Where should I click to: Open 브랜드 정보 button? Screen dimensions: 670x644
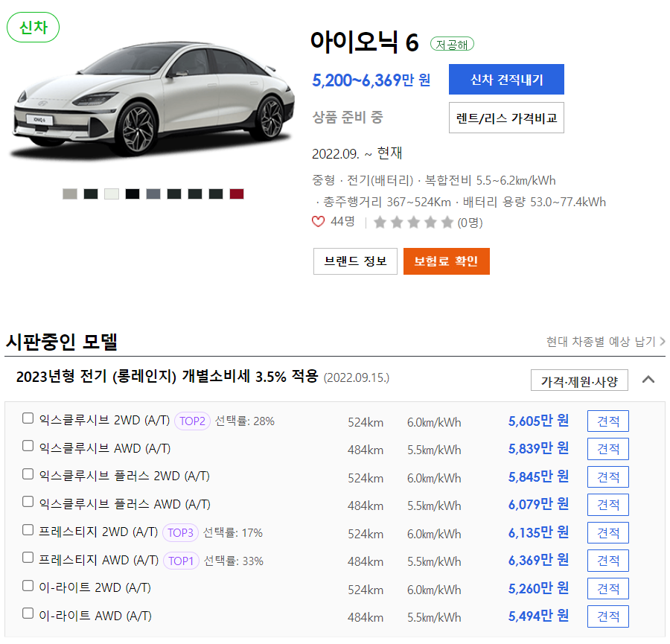point(355,261)
